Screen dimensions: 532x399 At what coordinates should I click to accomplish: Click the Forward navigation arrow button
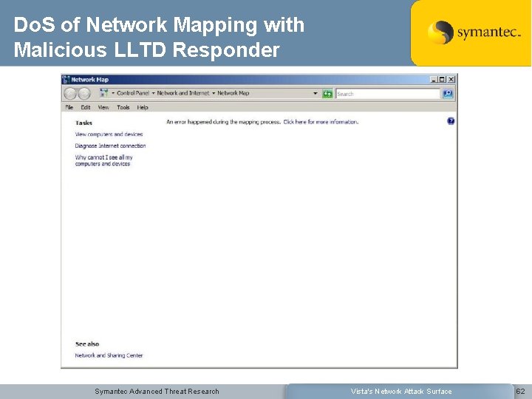point(83,94)
